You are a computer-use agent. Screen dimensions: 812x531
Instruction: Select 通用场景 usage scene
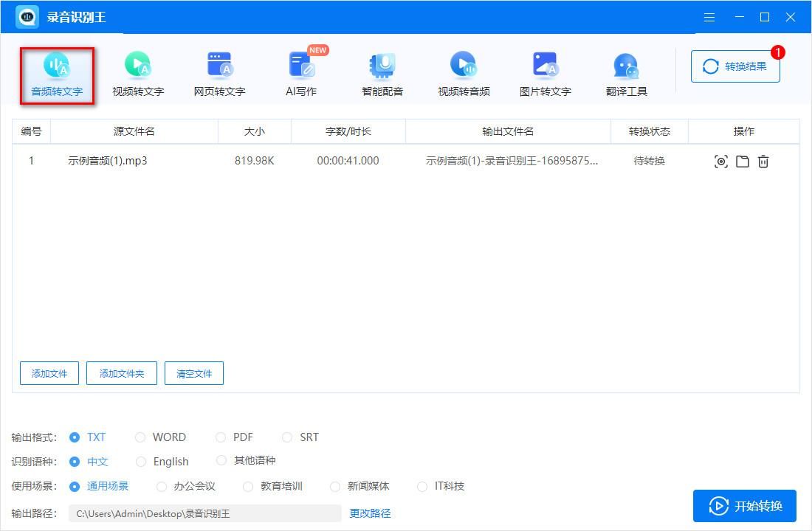pyautogui.click(x=98, y=486)
